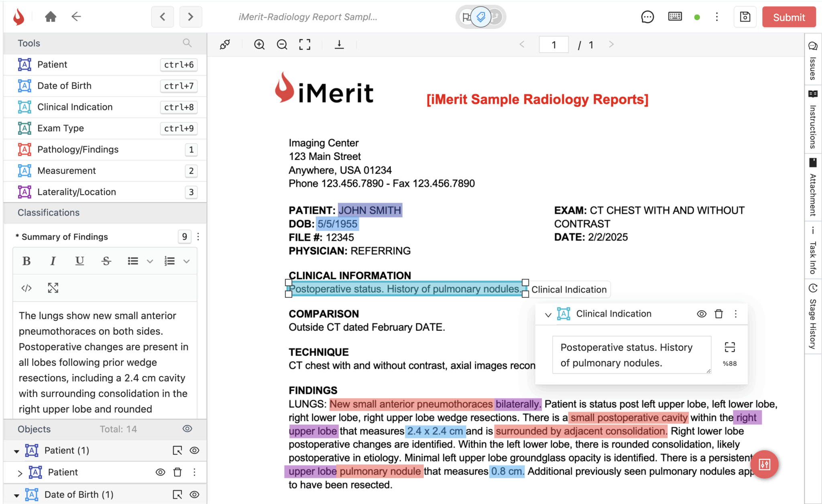Select the tag labeling mode icon

[481, 17]
